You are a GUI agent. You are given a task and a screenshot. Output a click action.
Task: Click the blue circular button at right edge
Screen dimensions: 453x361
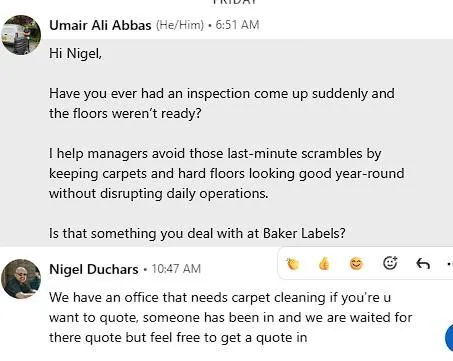[x=449, y=337]
